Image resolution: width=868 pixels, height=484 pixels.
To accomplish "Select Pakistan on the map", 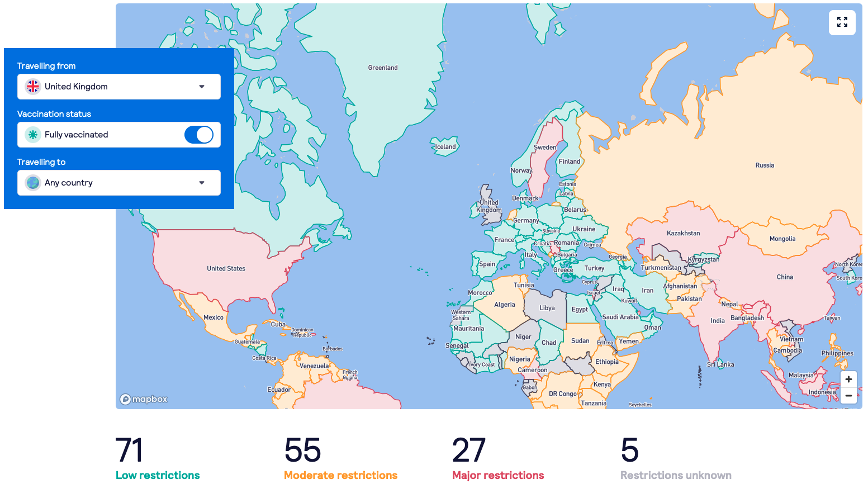I will (x=689, y=299).
